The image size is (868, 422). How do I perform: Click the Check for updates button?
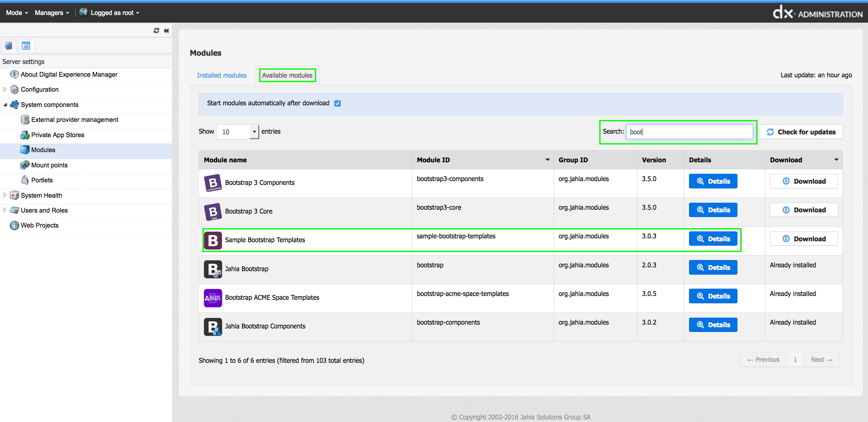click(x=800, y=132)
